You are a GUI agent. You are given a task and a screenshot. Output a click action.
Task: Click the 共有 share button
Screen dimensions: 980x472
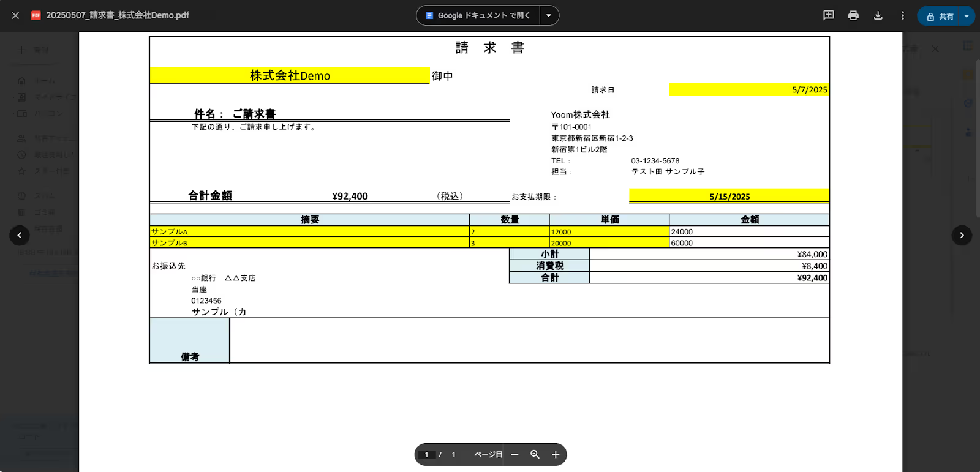tap(940, 16)
